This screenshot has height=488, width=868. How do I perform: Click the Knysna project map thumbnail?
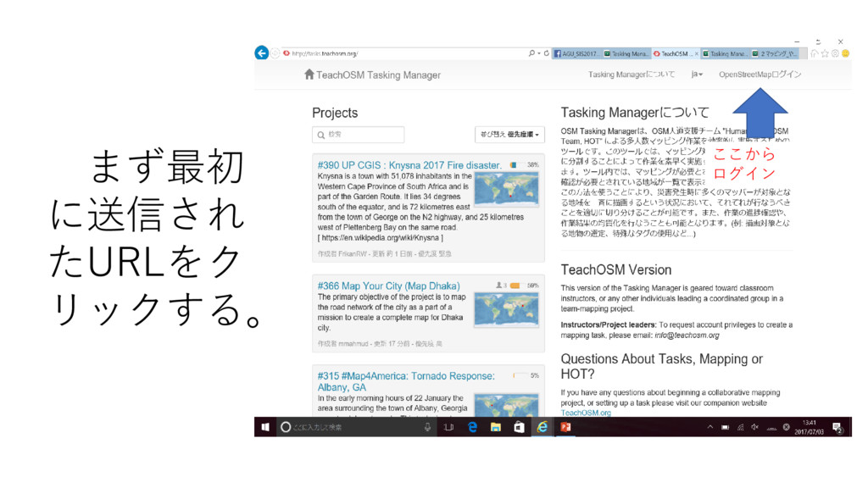(x=506, y=189)
